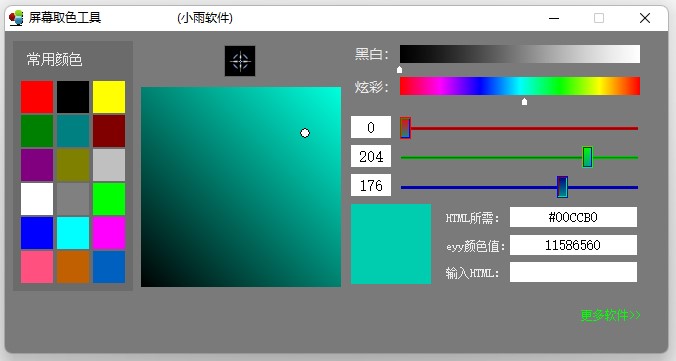
Task: Pick the cyan color swatch
Action: pyautogui.click(x=73, y=233)
